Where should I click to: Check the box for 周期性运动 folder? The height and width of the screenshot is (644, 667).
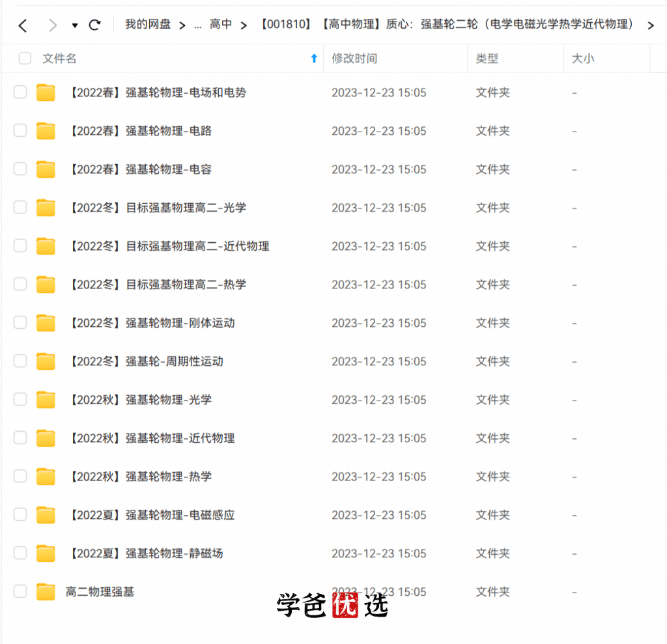tap(20, 361)
